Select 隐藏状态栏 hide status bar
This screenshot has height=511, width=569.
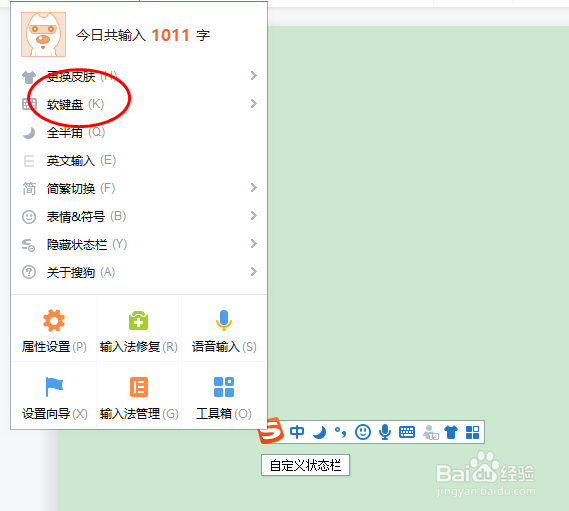tap(139, 244)
